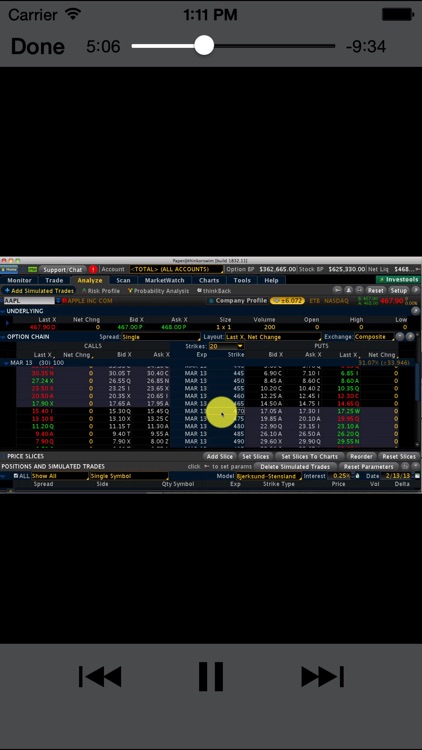Click the Setup button
The image size is (422, 750).
click(398, 290)
